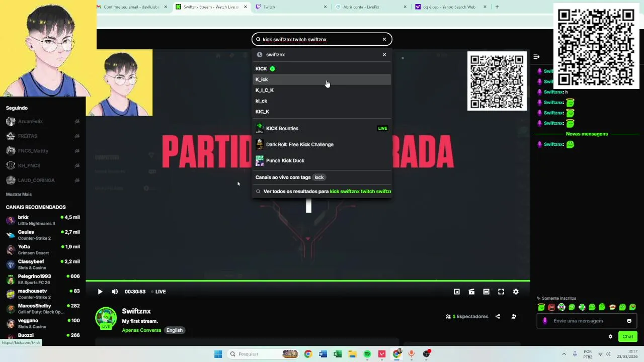This screenshot has width=644, height=362.
Task: Open player settings gear icon
Action: [x=516, y=292]
